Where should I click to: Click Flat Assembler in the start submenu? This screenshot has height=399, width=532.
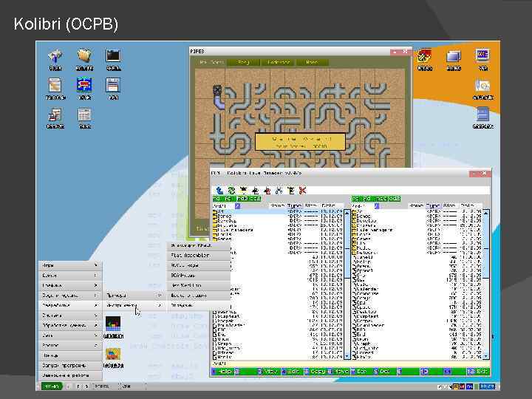pyautogui.click(x=199, y=255)
